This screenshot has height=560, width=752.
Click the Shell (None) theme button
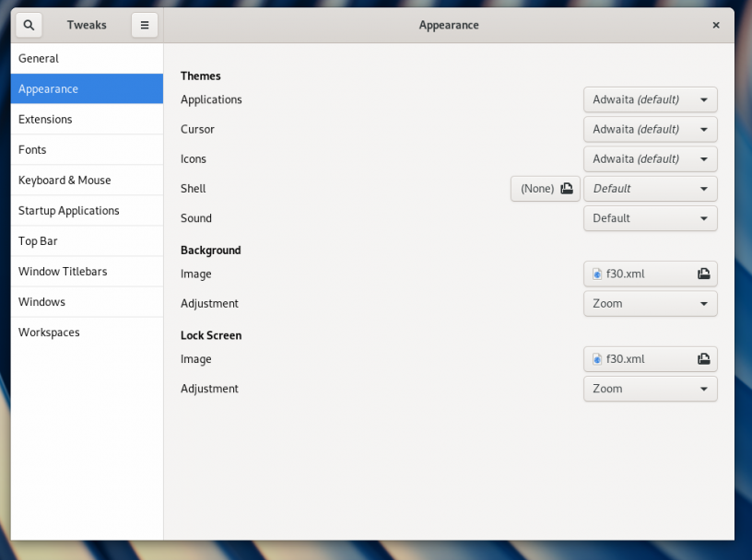(545, 188)
